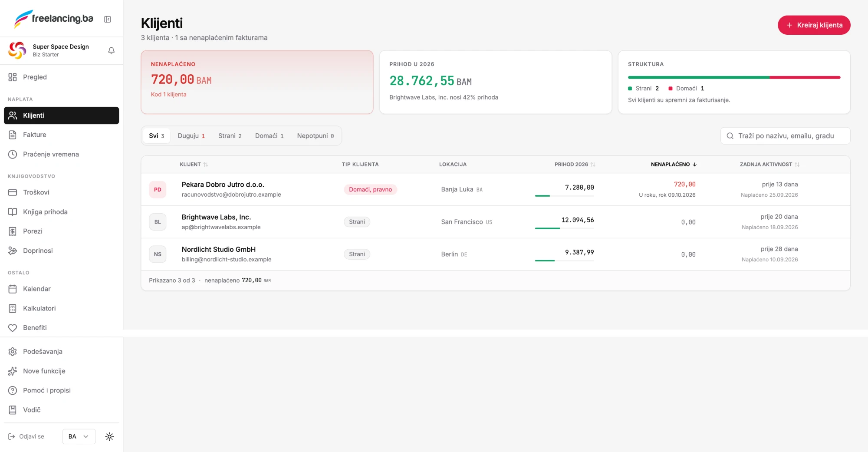The height and width of the screenshot is (452, 868).
Task: Click the BL avatar for Brightwave Labs
Action: [x=158, y=222]
